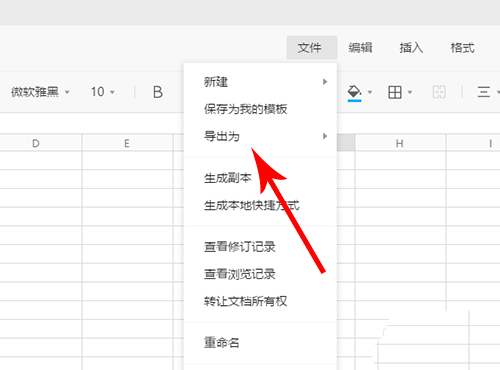Image resolution: width=500 pixels, height=370 pixels.
Task: Click the horizontal alignment icon
Action: (483, 92)
